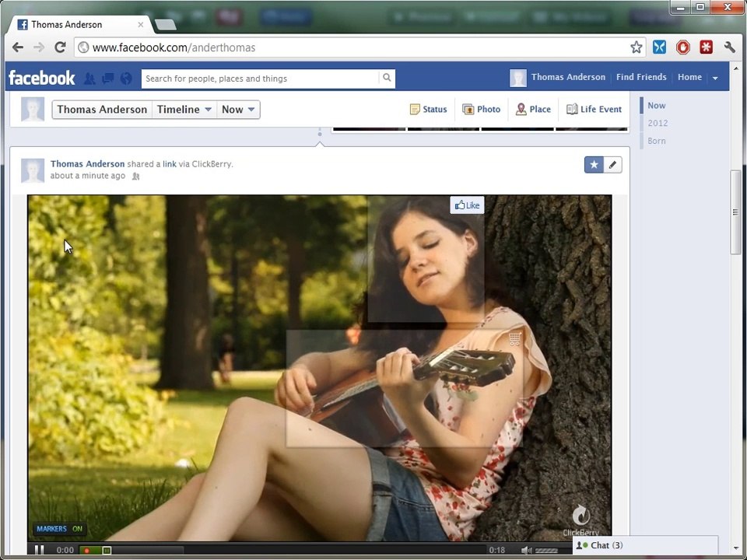The image size is (747, 560).
Task: Click the pencil edit button on post
Action: click(612, 165)
